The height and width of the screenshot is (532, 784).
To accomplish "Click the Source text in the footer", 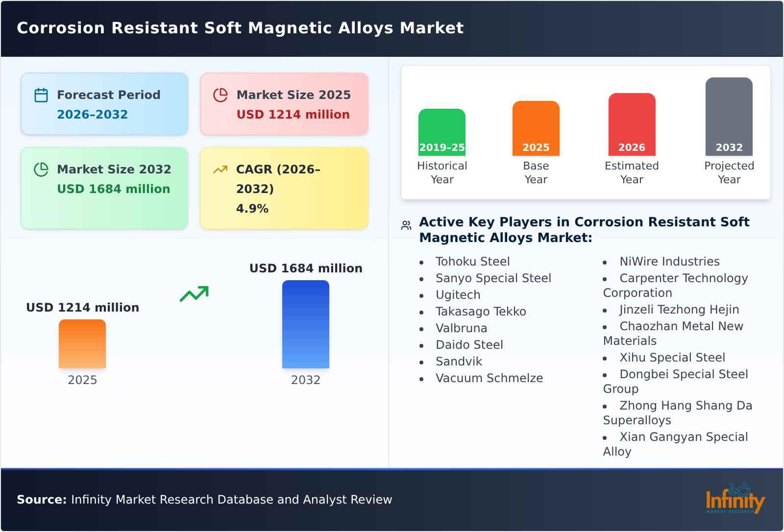I will point(42,500).
